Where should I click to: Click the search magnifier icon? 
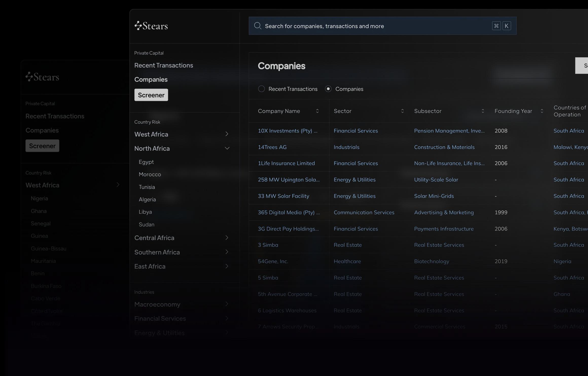pyautogui.click(x=258, y=26)
